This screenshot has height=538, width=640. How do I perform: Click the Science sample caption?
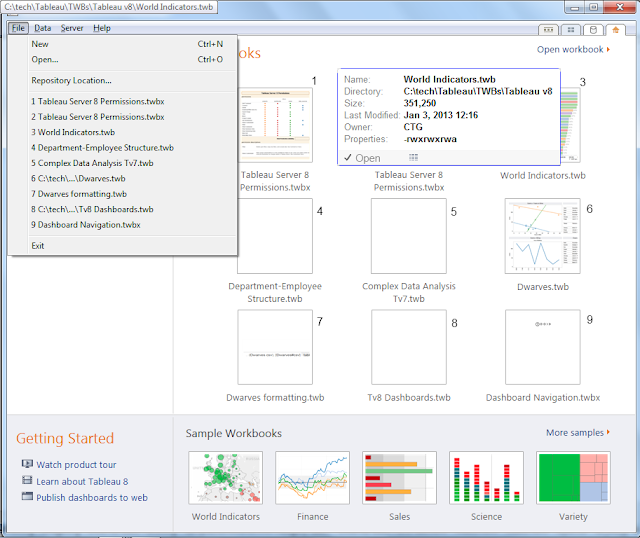pyautogui.click(x=486, y=517)
